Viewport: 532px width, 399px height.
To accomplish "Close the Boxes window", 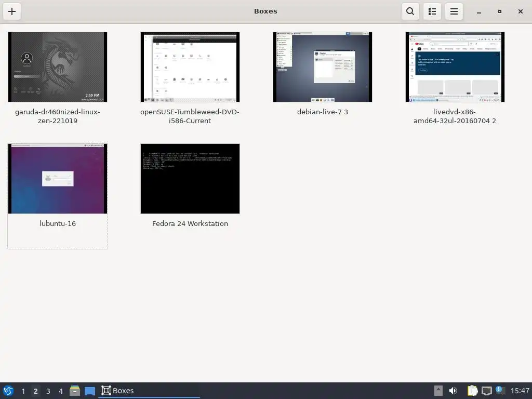I will 521,11.
